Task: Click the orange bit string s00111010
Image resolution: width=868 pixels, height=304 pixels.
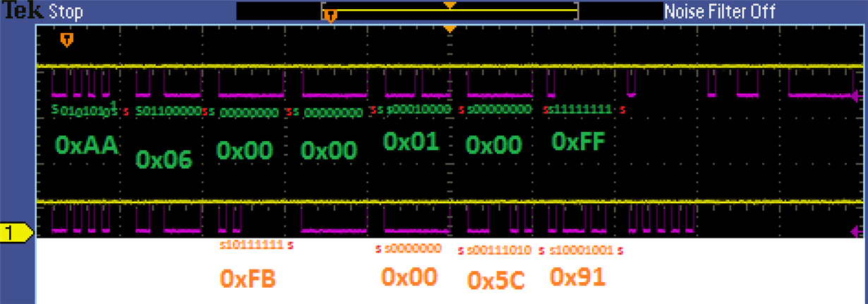Action: click(499, 250)
